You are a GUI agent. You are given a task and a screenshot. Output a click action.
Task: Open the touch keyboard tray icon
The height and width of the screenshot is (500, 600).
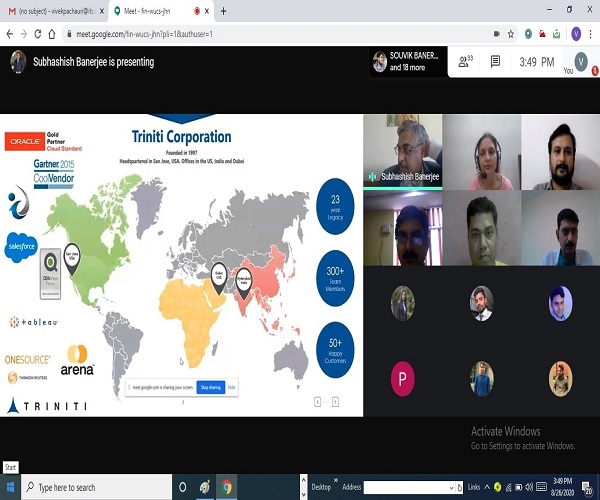541,487
